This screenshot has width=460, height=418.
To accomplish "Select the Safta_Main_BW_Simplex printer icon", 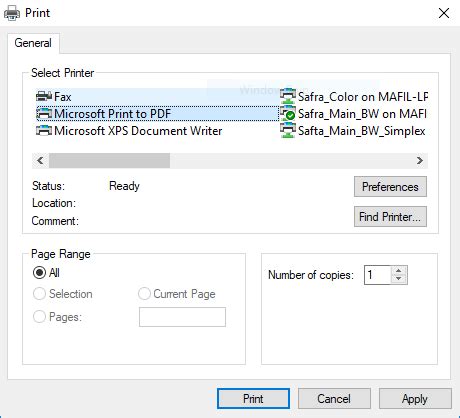I will (288, 131).
